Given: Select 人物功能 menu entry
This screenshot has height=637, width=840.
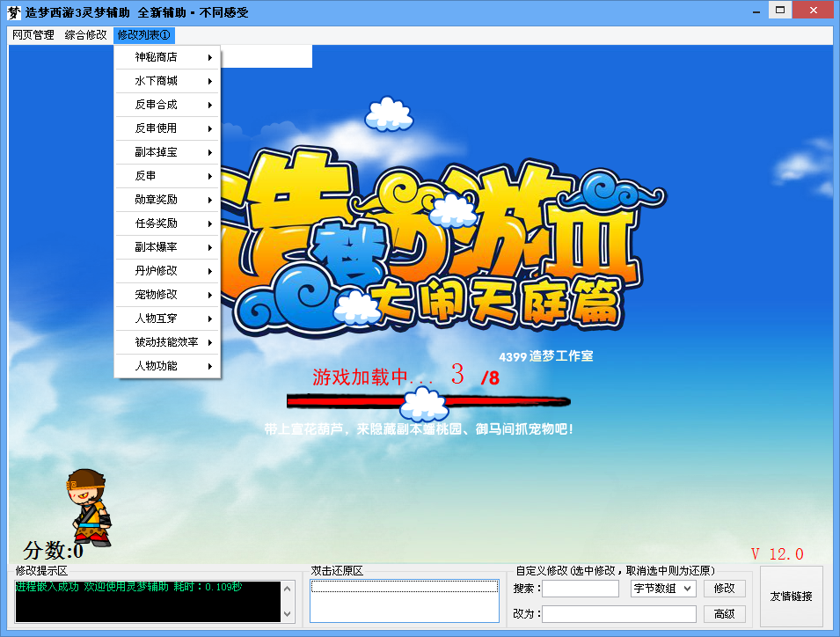Looking at the screenshot, I should pos(167,366).
